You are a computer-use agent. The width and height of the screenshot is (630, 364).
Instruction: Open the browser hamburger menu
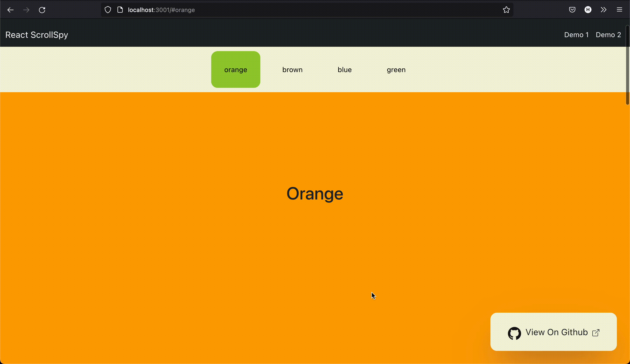pyautogui.click(x=619, y=10)
